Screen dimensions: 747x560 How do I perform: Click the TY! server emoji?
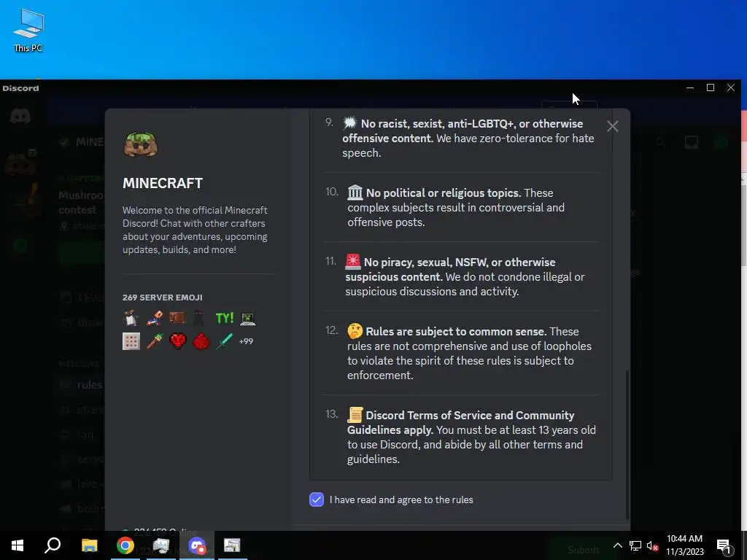[x=225, y=318]
